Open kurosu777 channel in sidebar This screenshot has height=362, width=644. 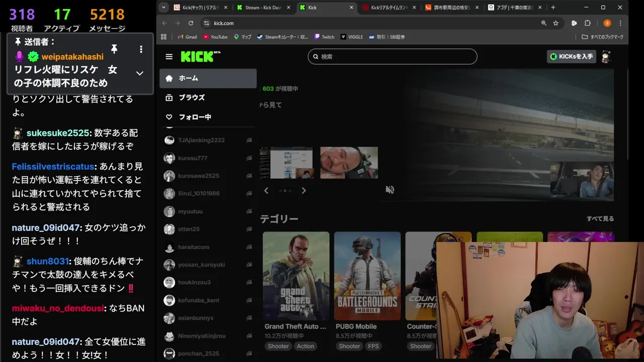click(x=208, y=158)
